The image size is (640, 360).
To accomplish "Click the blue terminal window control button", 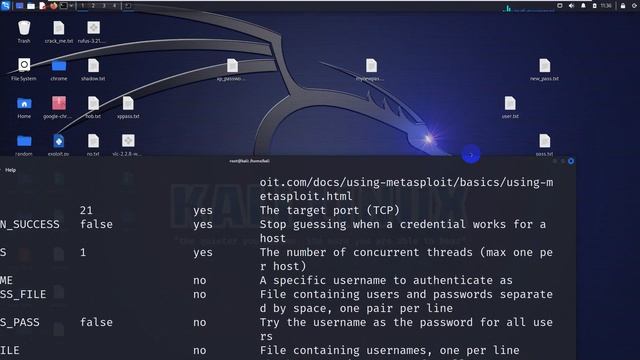I will point(571,161).
